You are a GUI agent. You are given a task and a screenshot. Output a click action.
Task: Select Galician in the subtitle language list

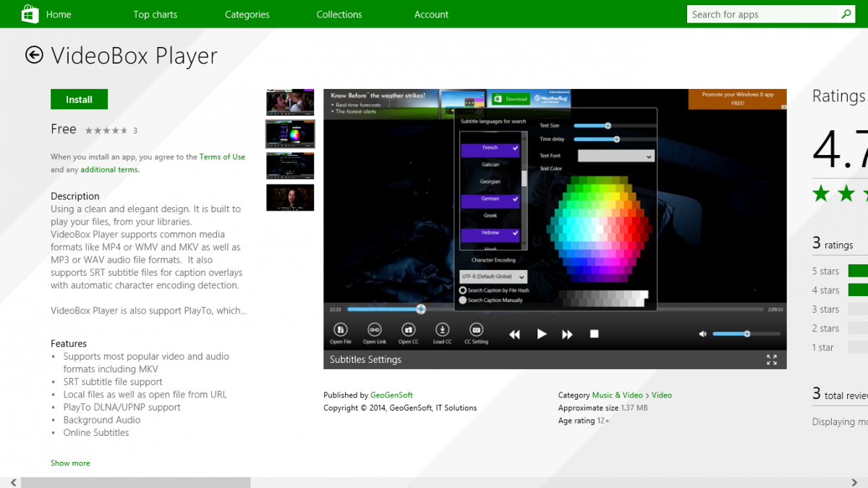(x=490, y=164)
